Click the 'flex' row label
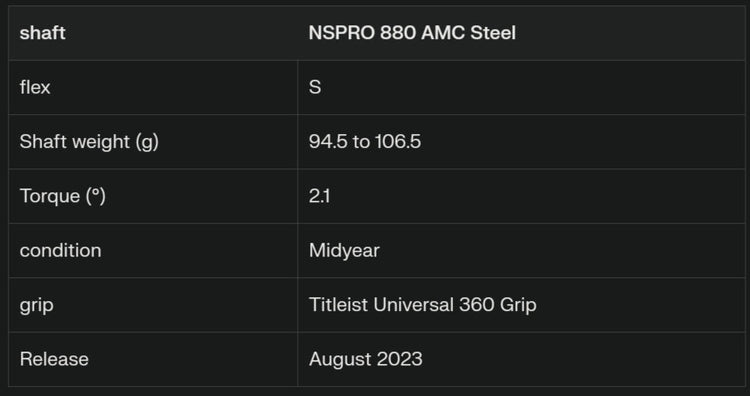Image resolution: width=750 pixels, height=396 pixels. (35, 87)
